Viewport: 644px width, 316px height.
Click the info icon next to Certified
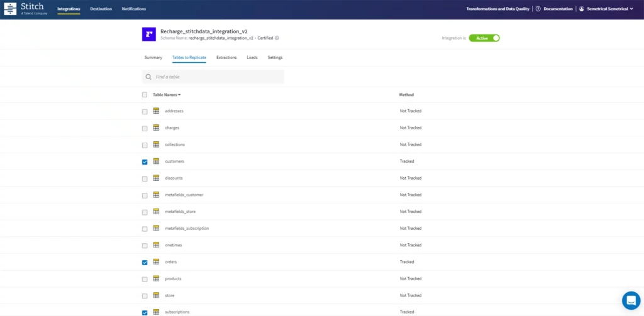tap(277, 38)
